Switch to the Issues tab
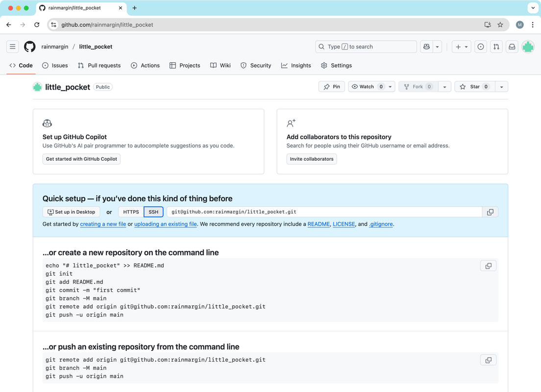Image resolution: width=541 pixels, height=392 pixels. (x=55, y=66)
